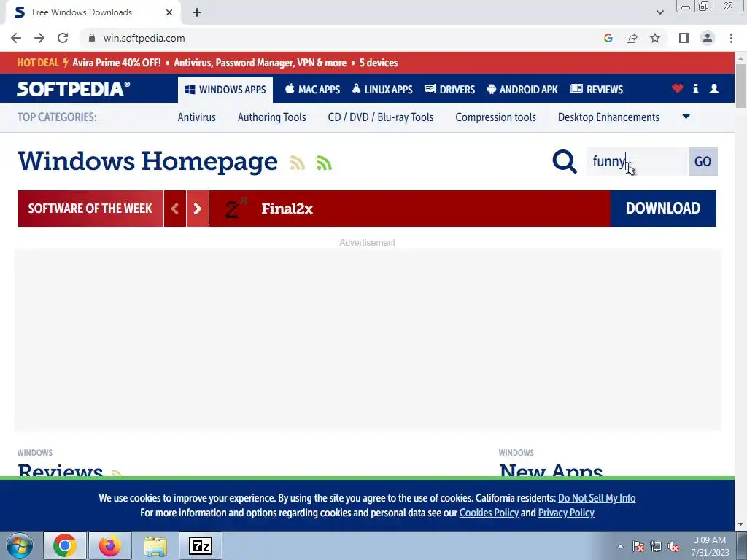Click the info icon in header
Screen dimensions: 747x560
tap(695, 88)
